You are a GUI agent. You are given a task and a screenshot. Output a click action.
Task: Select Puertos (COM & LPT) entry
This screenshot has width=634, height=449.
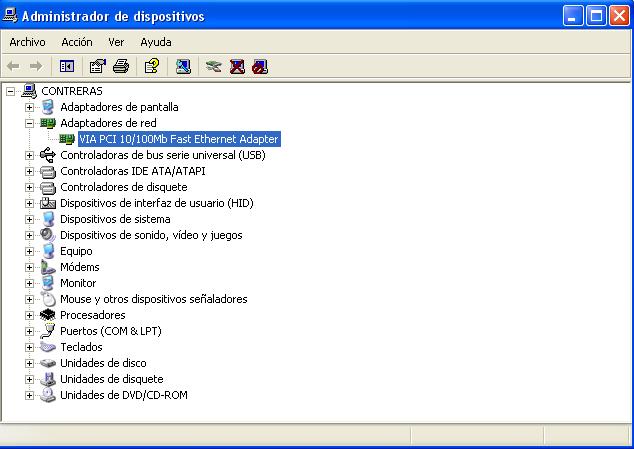[111, 331]
